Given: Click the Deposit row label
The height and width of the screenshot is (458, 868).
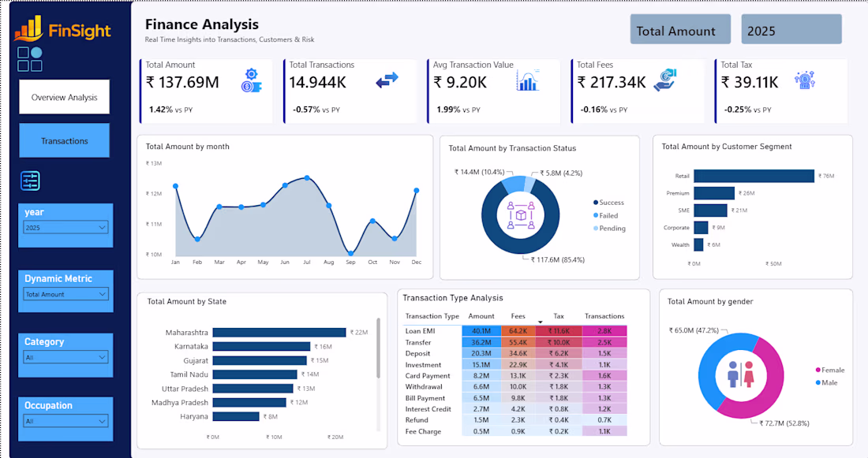Looking at the screenshot, I should click(417, 353).
